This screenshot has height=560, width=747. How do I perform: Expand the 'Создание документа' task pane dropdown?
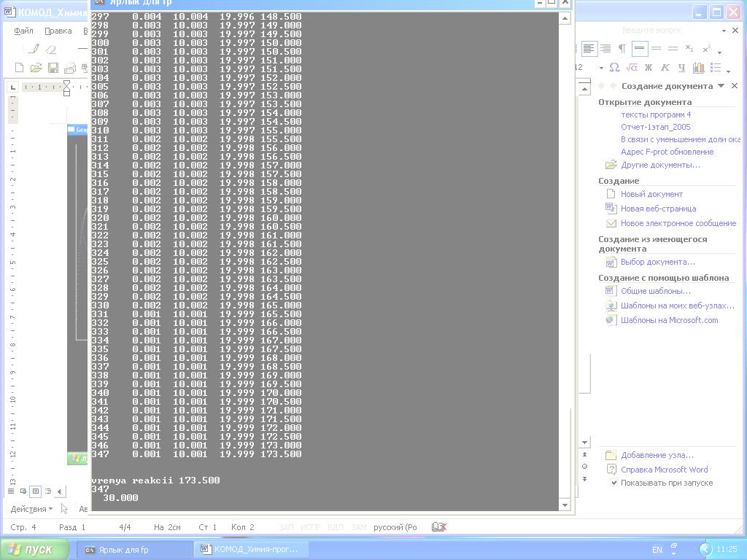(x=721, y=86)
